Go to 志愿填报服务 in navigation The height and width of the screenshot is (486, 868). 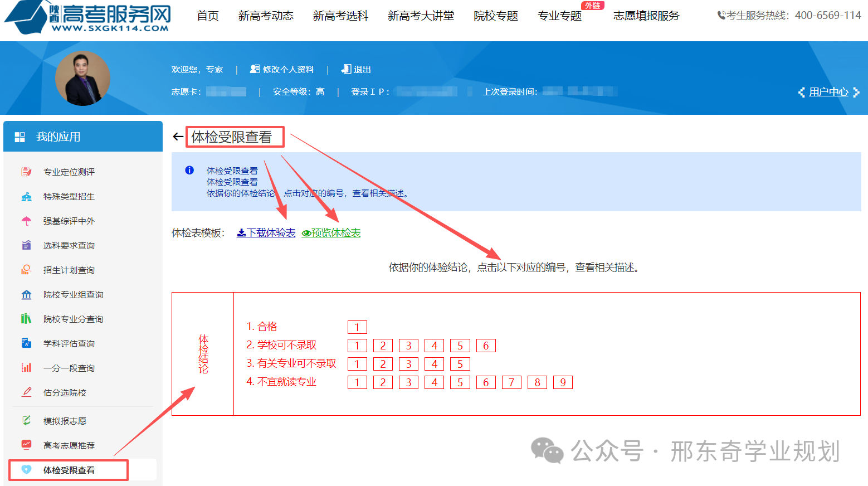646,16
